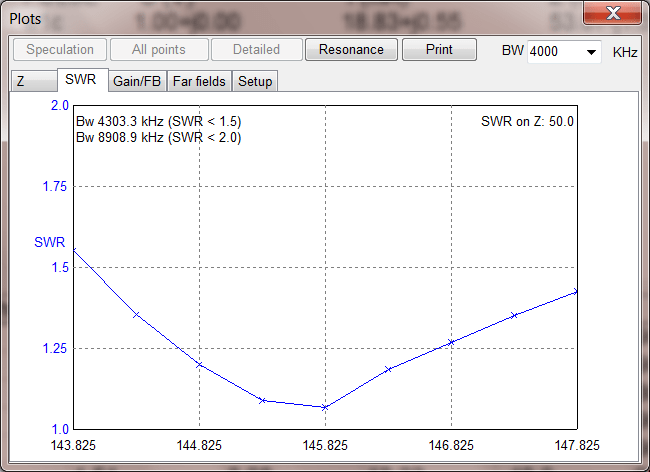Select the SWR tab

pyautogui.click(x=80, y=80)
